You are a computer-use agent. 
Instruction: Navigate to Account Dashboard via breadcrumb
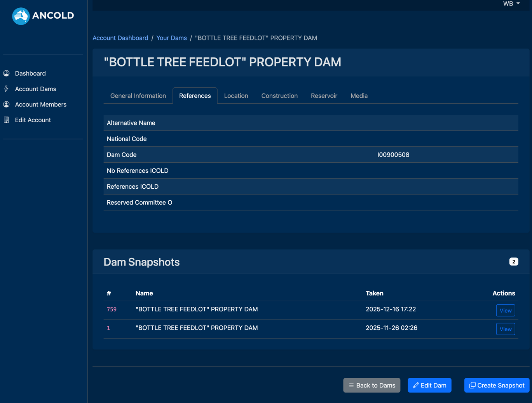coord(120,38)
